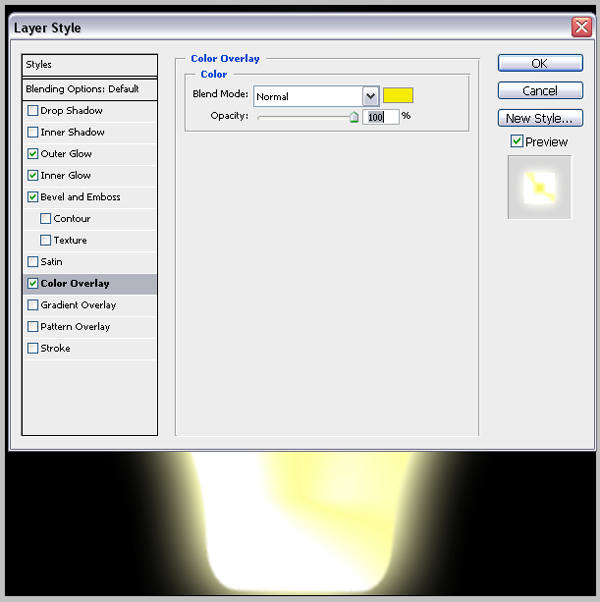Viewport: 600px width, 602px height.
Task: Open the Bevel and Emboss settings label
Action: tap(80, 197)
